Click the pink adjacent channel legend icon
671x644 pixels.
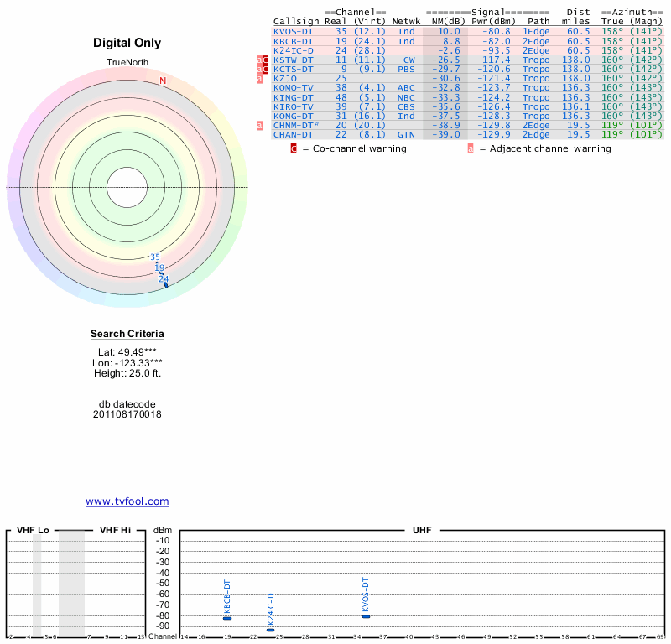471,148
